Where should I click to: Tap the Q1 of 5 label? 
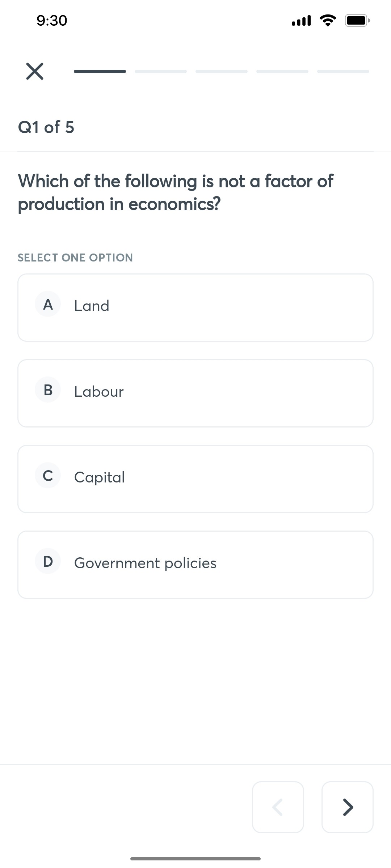46,127
